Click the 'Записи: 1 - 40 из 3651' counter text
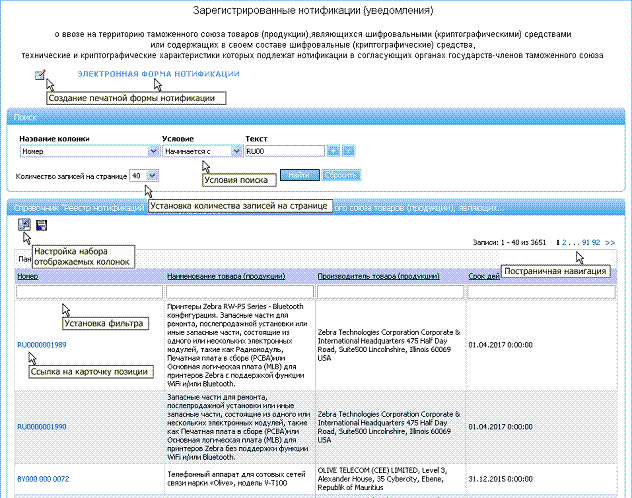 [509, 242]
